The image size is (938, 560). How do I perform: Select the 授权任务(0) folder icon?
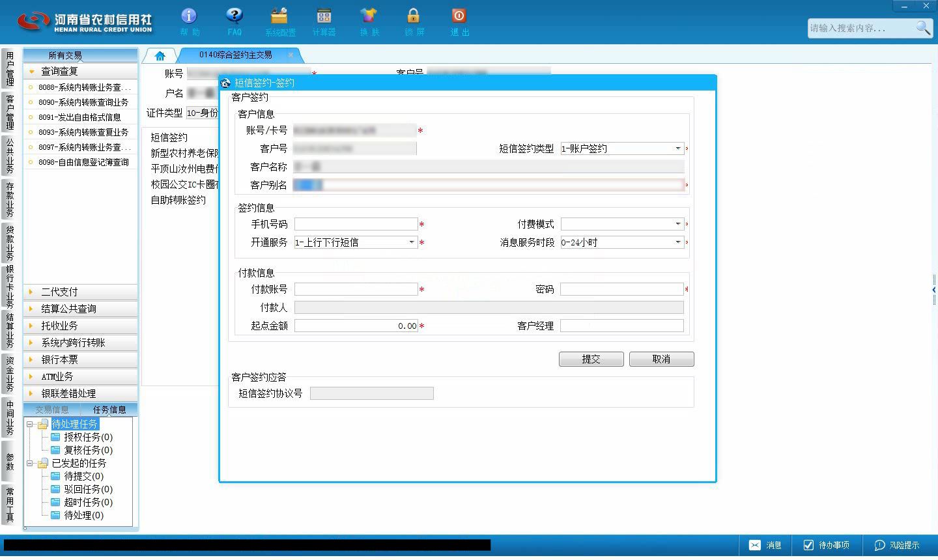point(56,437)
